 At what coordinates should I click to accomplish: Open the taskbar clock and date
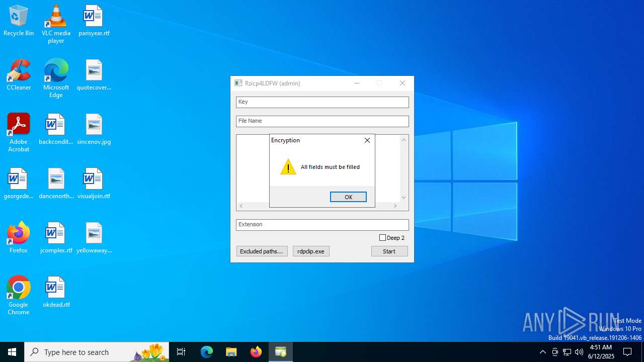pos(601,352)
